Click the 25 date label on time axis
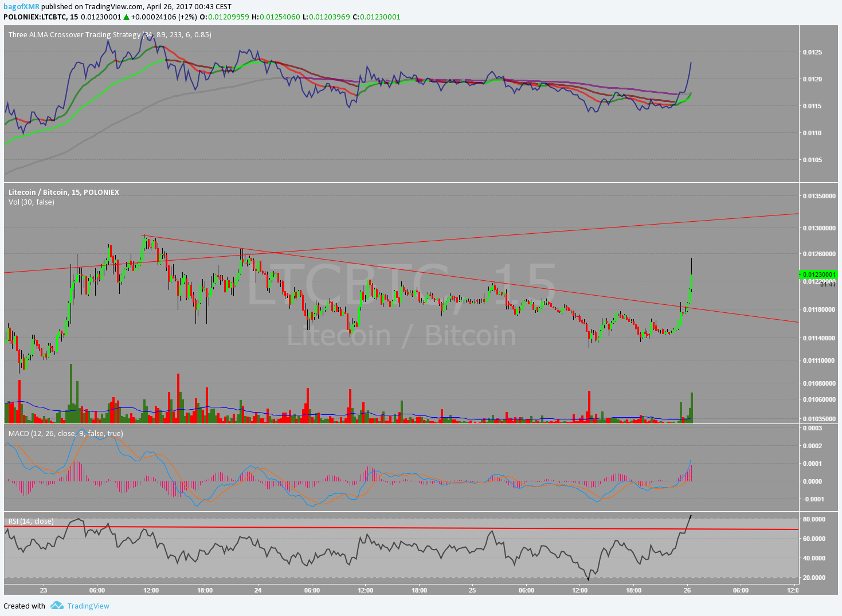Viewport: 842px width, 616px height. pyautogui.click(x=472, y=590)
